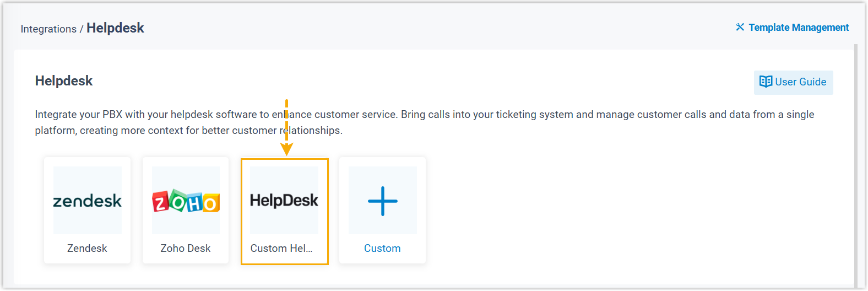
Task: Open Template Management link text
Action: pos(798,28)
